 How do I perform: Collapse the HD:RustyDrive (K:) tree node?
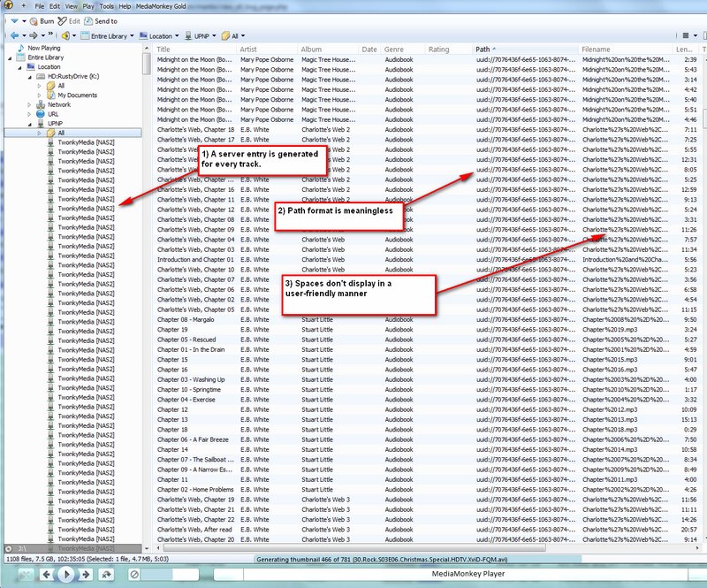point(29,76)
